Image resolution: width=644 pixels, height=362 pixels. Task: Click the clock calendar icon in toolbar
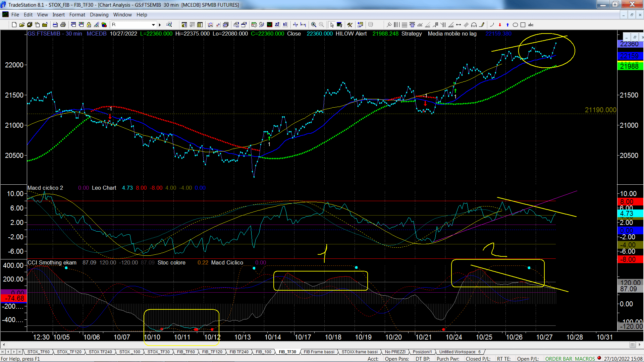[254, 25]
